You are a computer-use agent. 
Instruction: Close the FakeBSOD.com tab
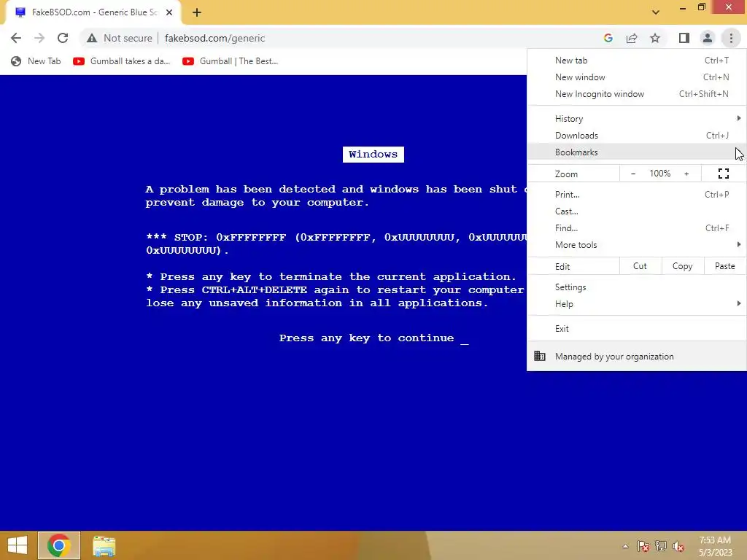pyautogui.click(x=169, y=12)
